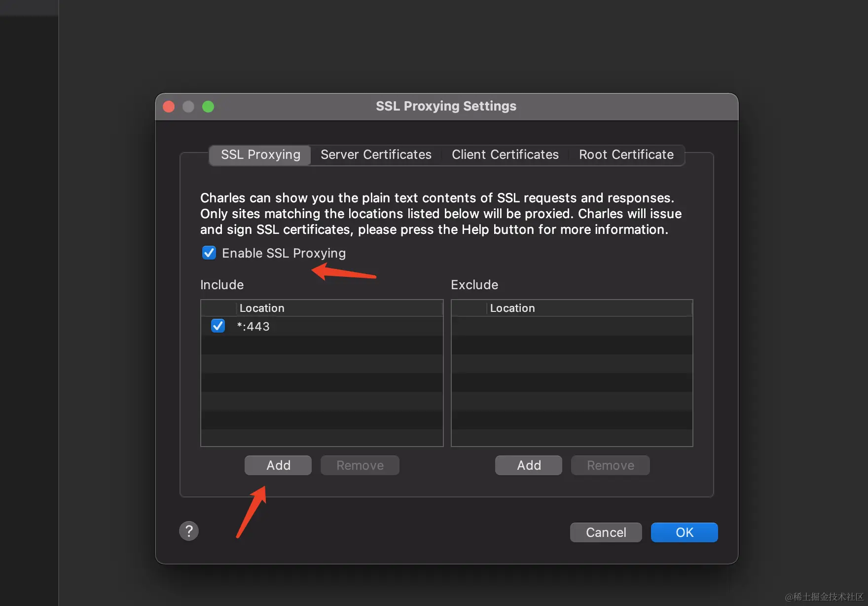The image size is (868, 606).
Task: Add a location to the Exclude list
Action: [529, 465]
